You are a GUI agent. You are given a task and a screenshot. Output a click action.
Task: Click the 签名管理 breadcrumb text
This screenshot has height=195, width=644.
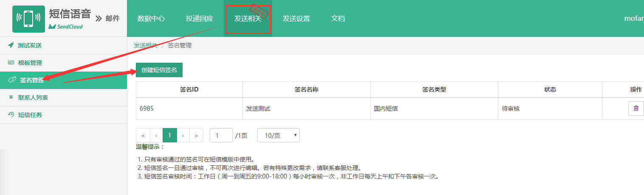(180, 45)
